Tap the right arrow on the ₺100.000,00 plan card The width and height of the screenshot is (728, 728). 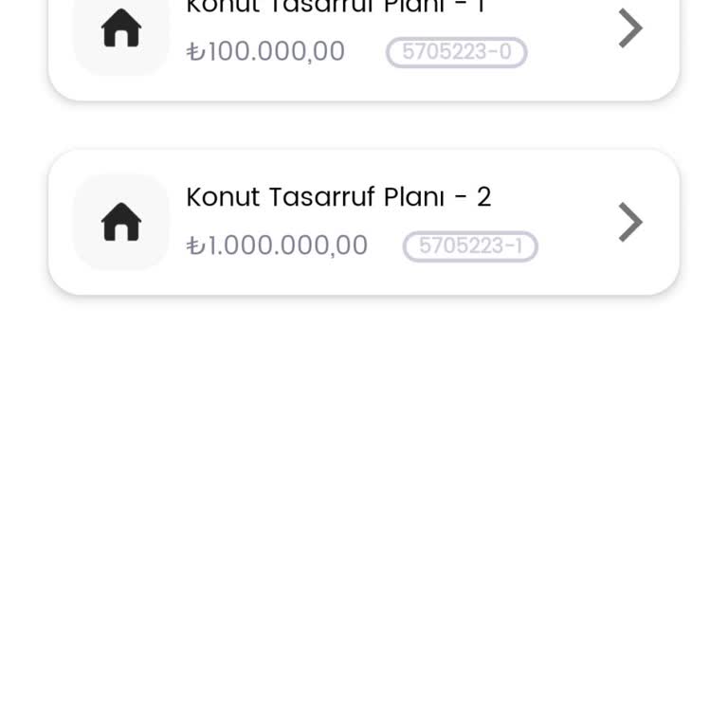[x=630, y=28]
